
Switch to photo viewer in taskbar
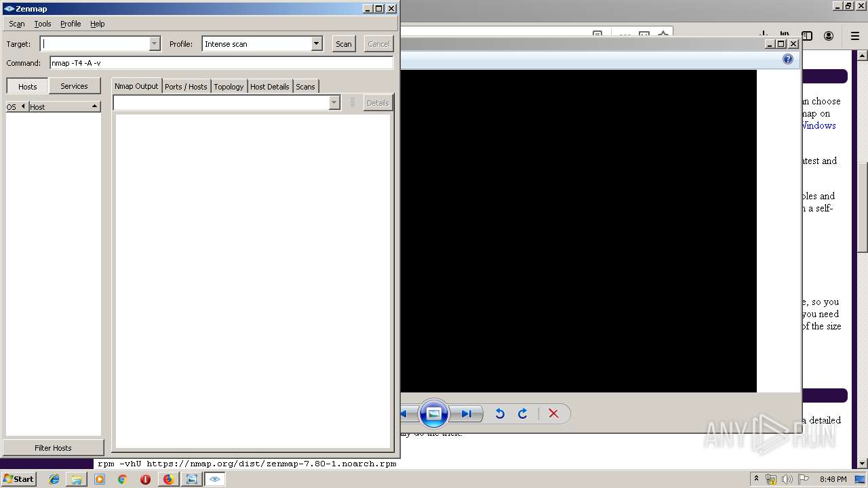pyautogui.click(x=192, y=479)
